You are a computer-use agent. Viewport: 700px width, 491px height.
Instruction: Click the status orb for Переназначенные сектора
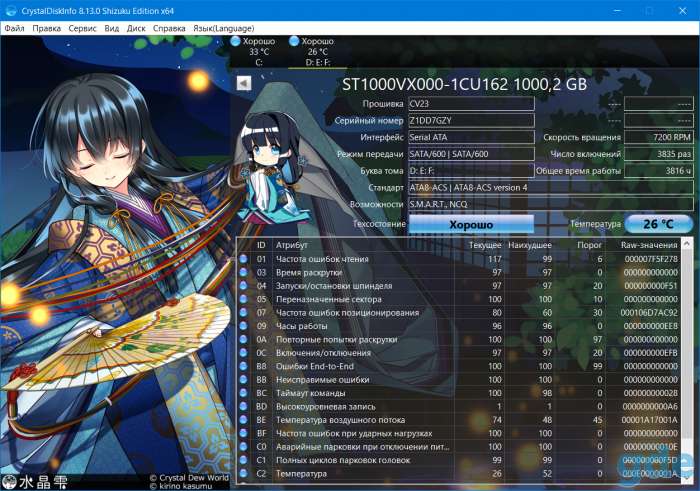[243, 299]
